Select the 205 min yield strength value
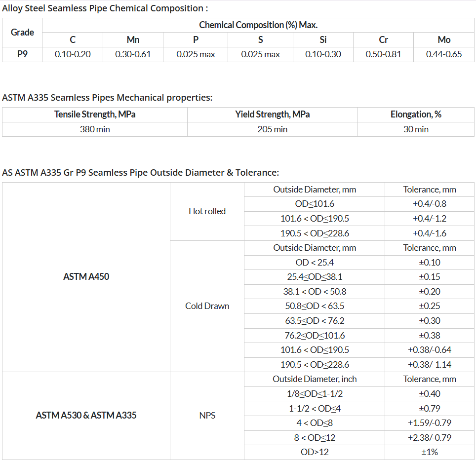Screen dimensions: 476x460 (x=272, y=129)
